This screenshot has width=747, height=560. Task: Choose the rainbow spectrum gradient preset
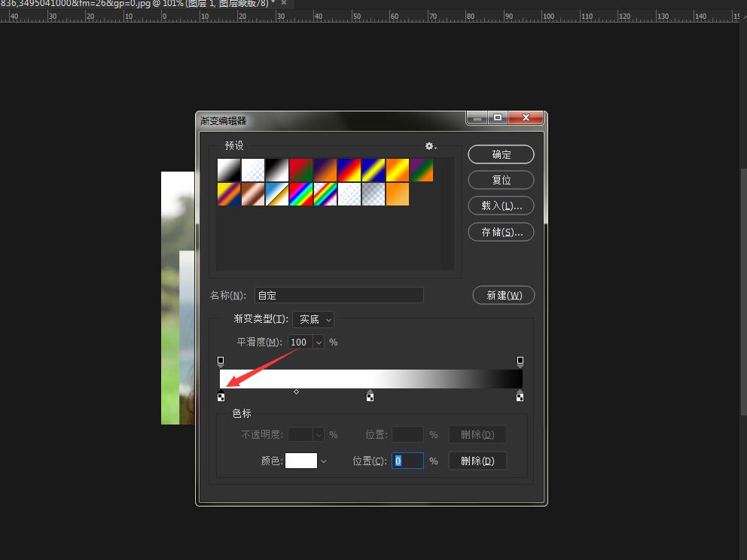point(301,194)
